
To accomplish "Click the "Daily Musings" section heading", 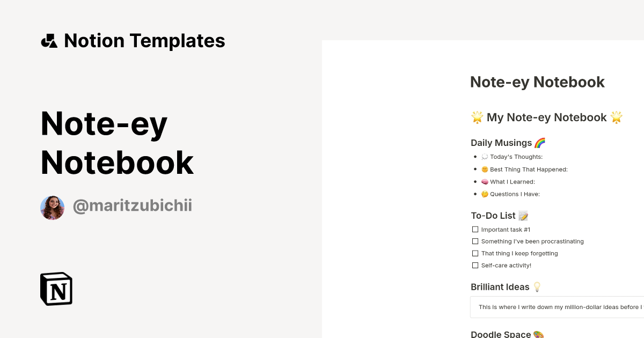I will [501, 142].
